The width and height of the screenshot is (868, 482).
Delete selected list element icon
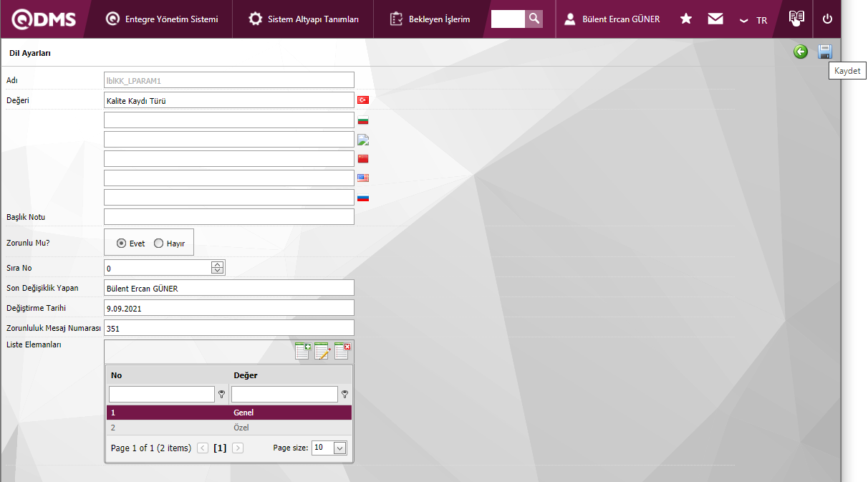point(342,351)
